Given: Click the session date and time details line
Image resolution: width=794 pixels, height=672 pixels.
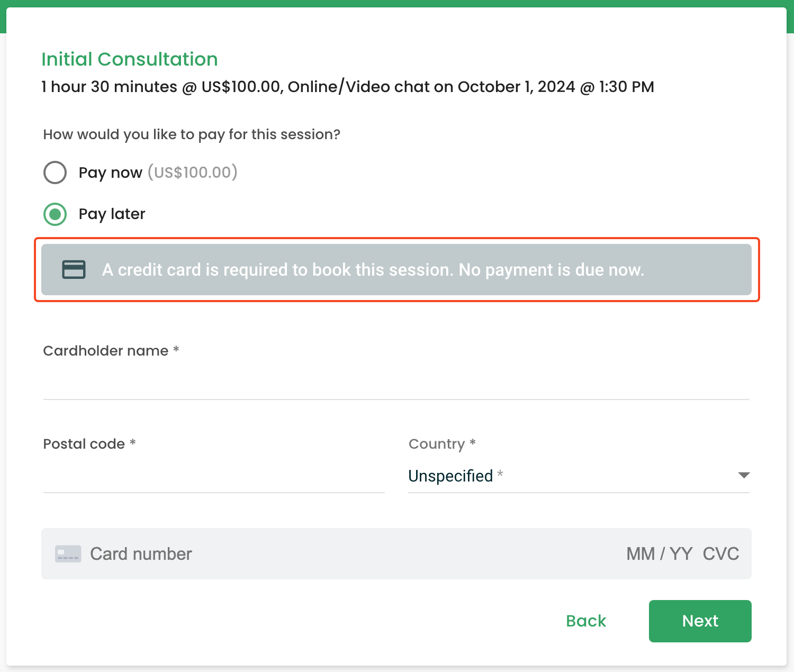Looking at the screenshot, I should point(348,87).
